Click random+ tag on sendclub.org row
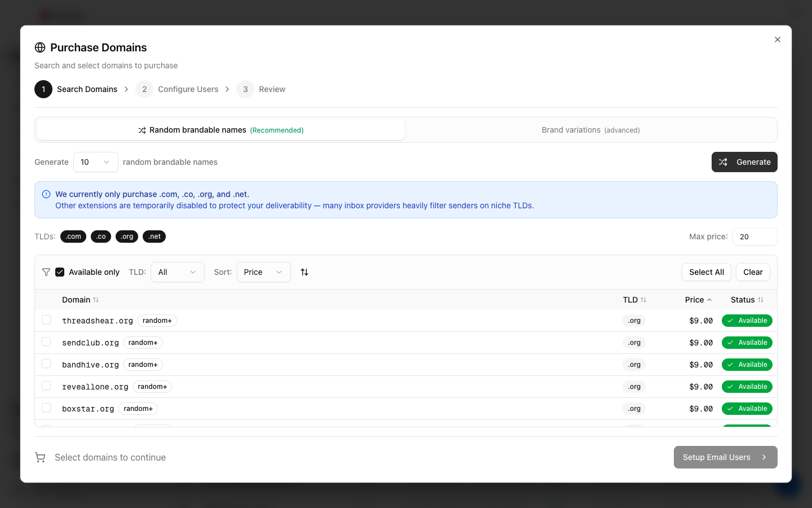Image resolution: width=812 pixels, height=508 pixels. click(143, 343)
